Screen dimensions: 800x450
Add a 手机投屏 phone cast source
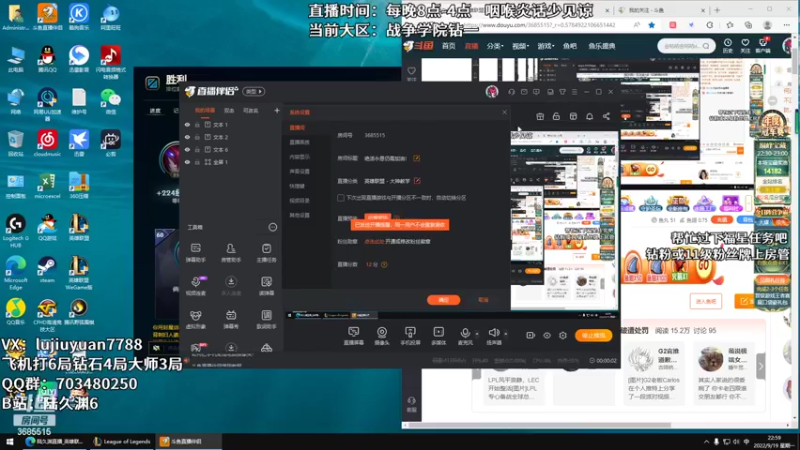[x=410, y=336]
